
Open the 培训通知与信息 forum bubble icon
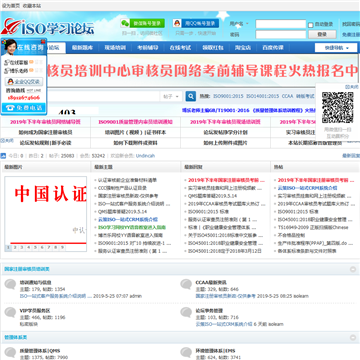[x=10, y=284]
